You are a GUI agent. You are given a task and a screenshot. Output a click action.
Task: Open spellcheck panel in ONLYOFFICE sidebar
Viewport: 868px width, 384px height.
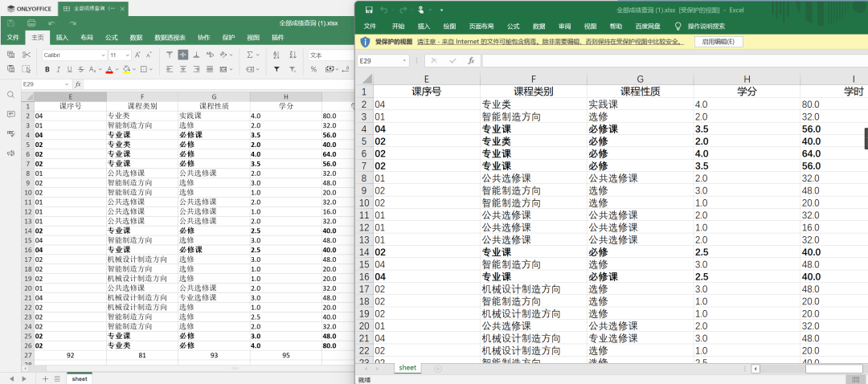pos(10,133)
